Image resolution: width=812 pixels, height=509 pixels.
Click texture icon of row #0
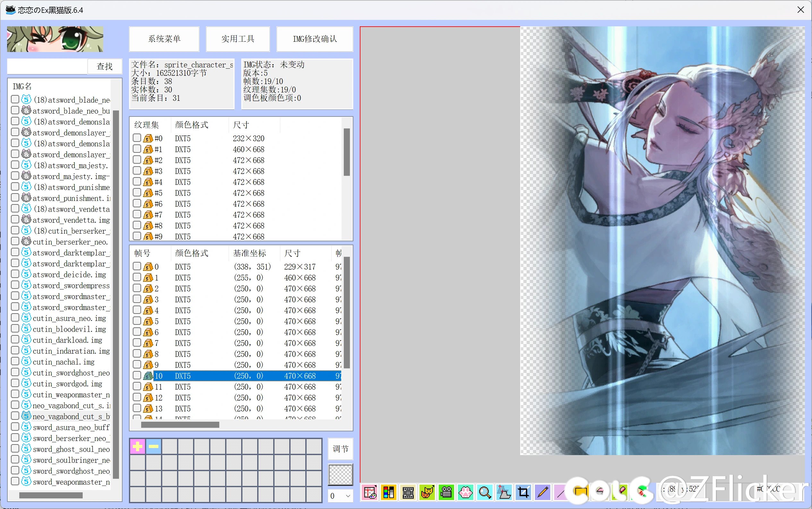[x=148, y=138]
